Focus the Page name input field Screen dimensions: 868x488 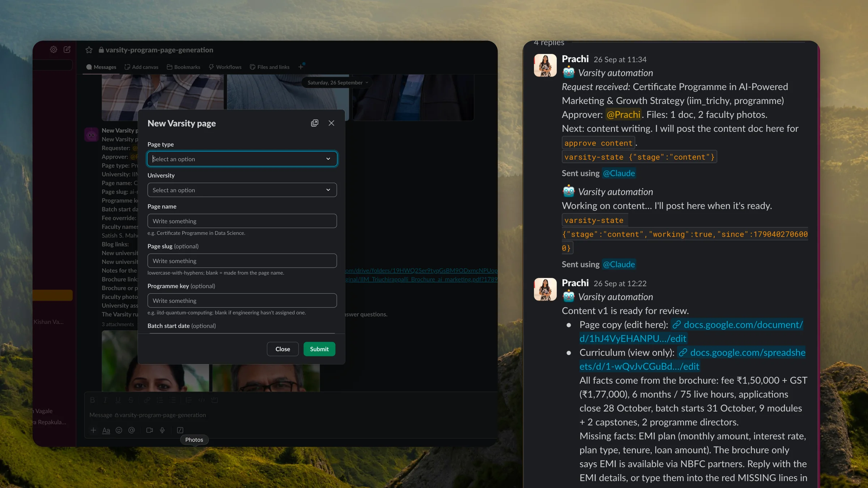point(242,221)
